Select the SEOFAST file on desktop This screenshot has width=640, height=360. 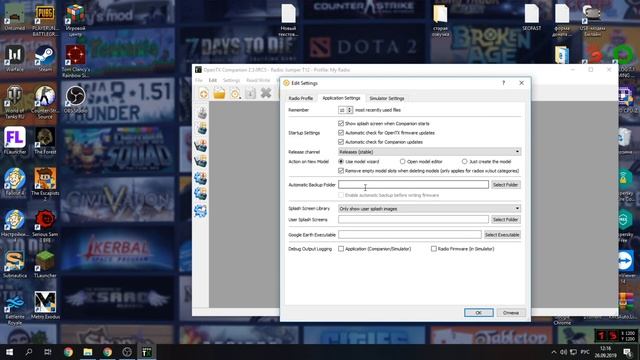(x=531, y=18)
